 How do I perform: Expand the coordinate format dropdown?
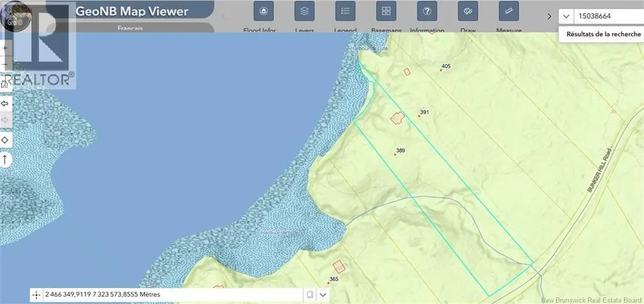point(323,295)
